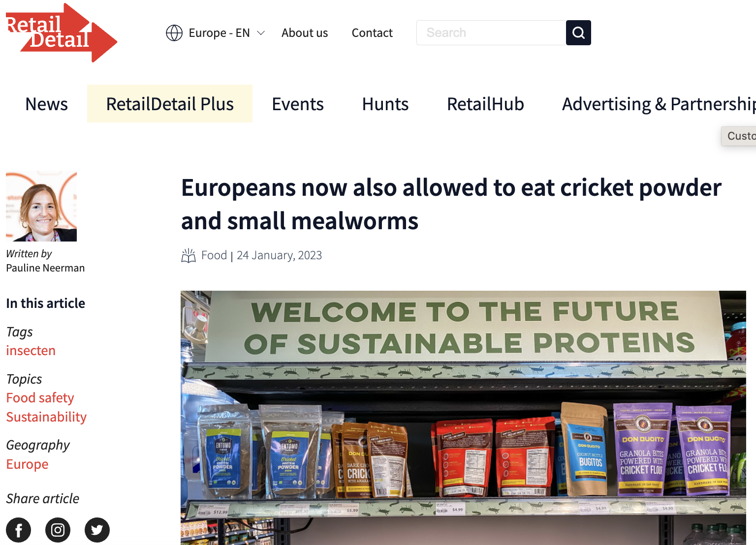This screenshot has width=756, height=545.
Task: Share article on Facebook
Action: pyautogui.click(x=19, y=530)
